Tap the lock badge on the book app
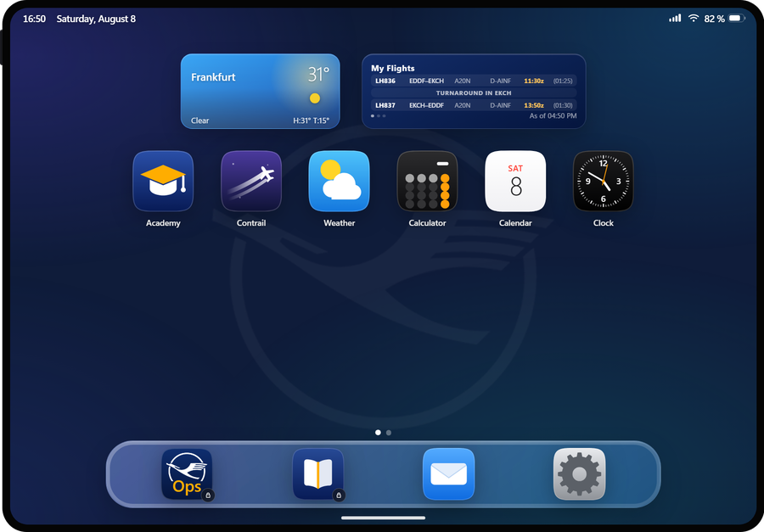This screenshot has width=764, height=532. [339, 495]
